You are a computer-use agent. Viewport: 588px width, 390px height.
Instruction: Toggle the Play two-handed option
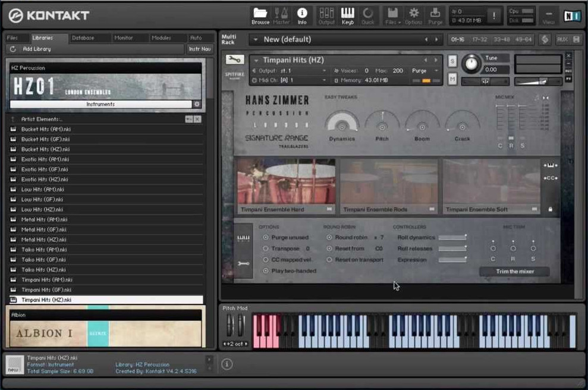click(x=266, y=271)
